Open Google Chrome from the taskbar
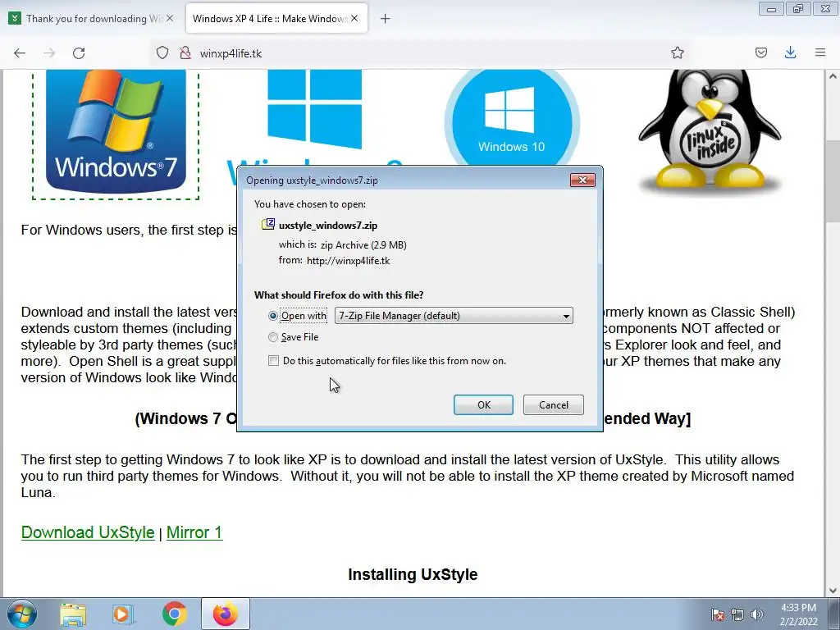Image resolution: width=840 pixels, height=630 pixels. click(174, 614)
